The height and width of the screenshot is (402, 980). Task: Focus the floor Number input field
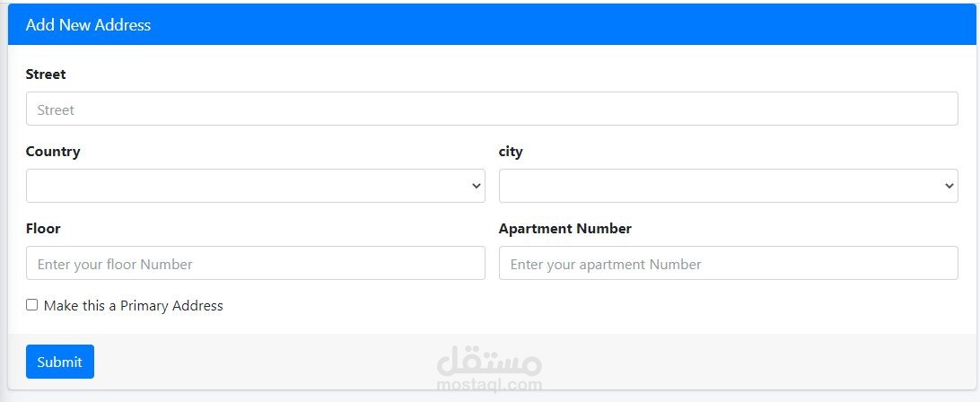point(256,263)
